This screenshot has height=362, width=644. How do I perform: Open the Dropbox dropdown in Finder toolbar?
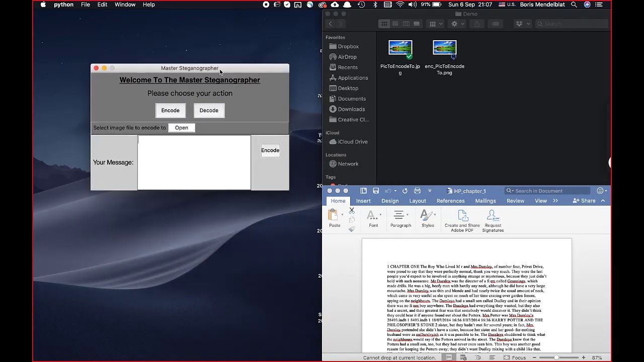pyautogui.click(x=523, y=24)
